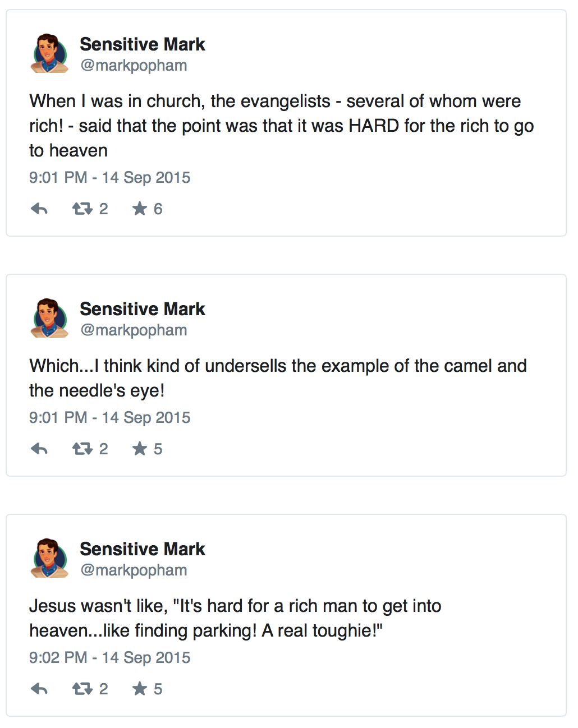
Task: Favorite the camel and needle's eye tweet
Action: click(140, 449)
